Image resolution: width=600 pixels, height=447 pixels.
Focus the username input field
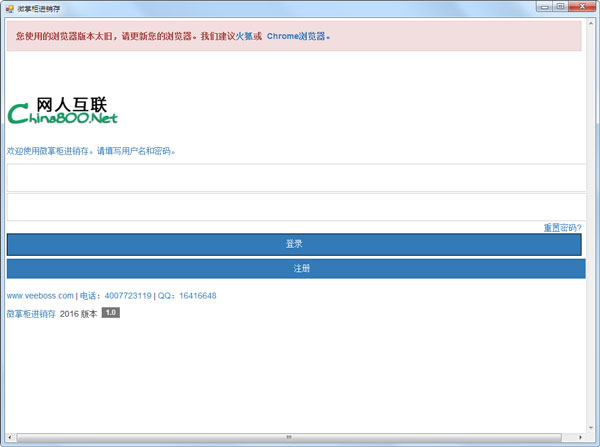click(297, 178)
